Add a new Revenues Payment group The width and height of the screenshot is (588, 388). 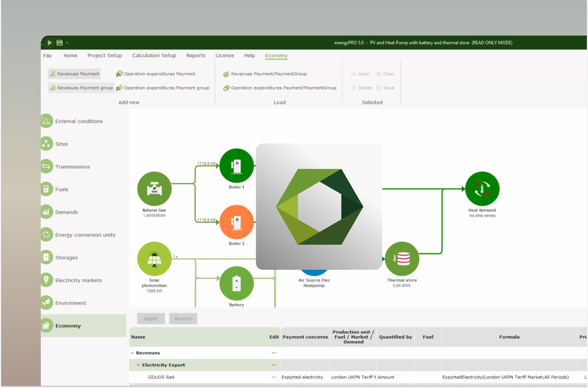click(81, 88)
